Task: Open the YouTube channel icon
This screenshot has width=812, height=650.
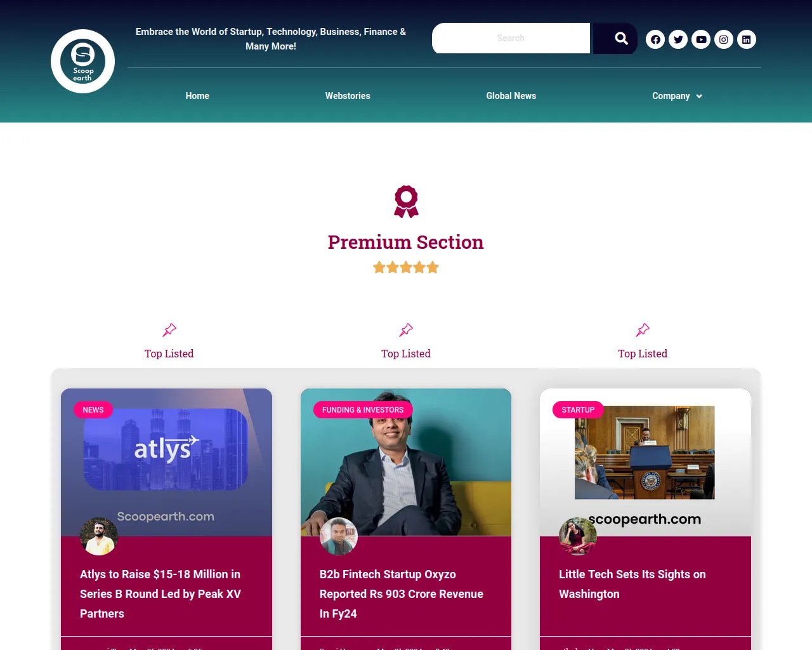Action: tap(701, 39)
